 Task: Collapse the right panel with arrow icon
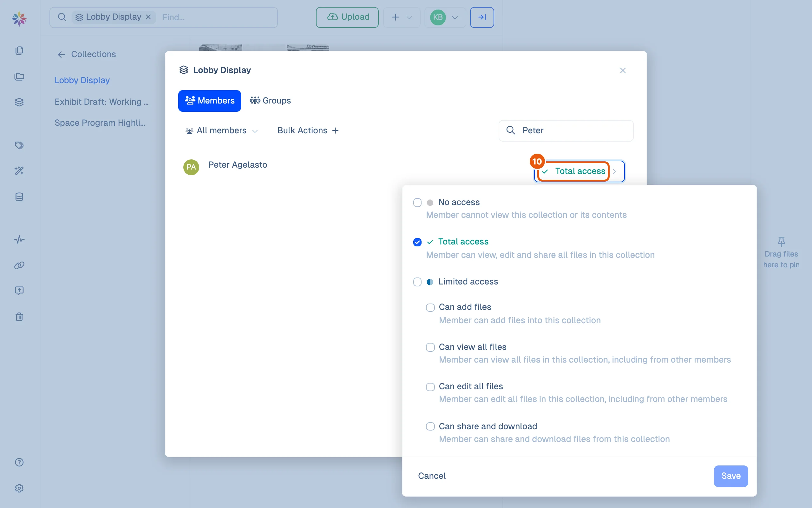(x=482, y=17)
